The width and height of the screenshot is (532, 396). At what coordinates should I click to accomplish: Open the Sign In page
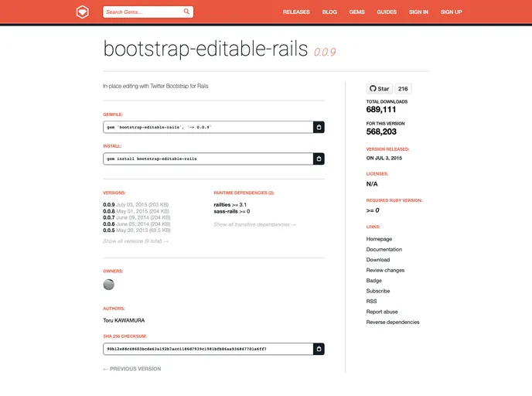(x=418, y=12)
